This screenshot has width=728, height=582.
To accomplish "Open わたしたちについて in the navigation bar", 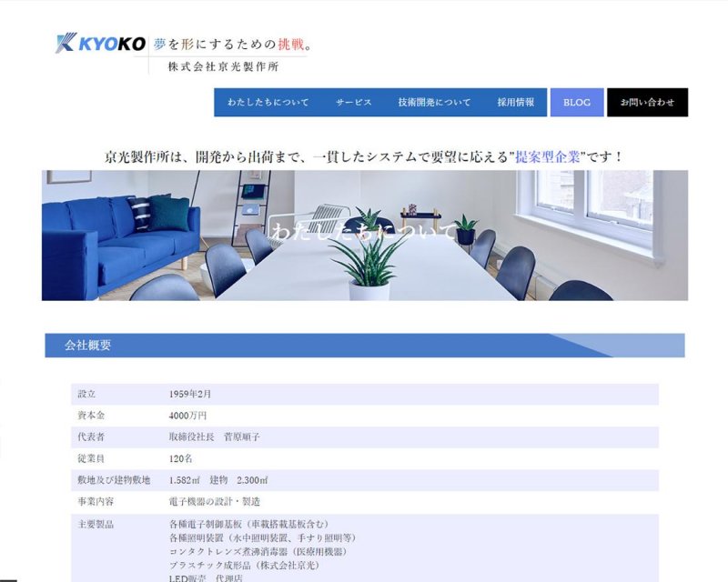I will [x=268, y=103].
